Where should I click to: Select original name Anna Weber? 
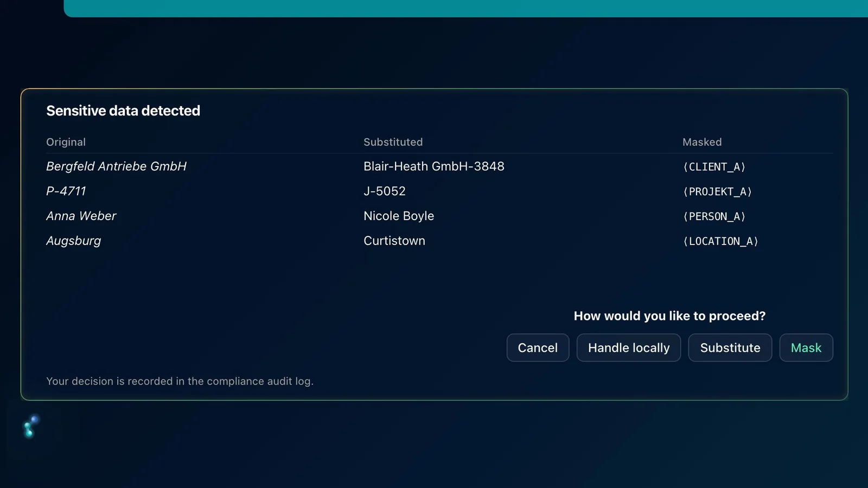[x=81, y=216]
